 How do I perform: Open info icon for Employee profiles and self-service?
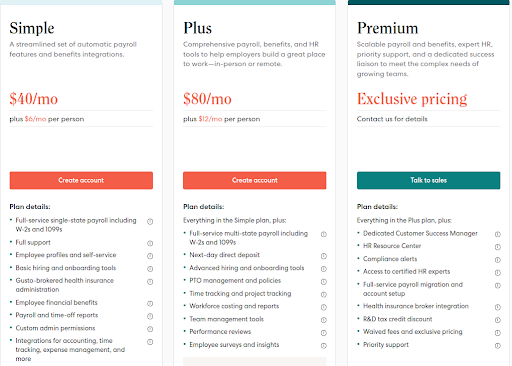tap(150, 256)
